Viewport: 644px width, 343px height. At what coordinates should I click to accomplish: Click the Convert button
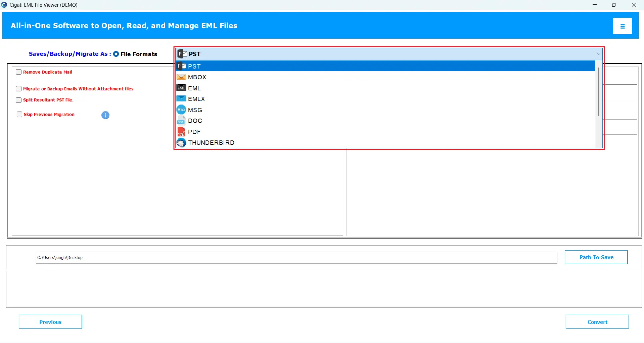coord(597,322)
